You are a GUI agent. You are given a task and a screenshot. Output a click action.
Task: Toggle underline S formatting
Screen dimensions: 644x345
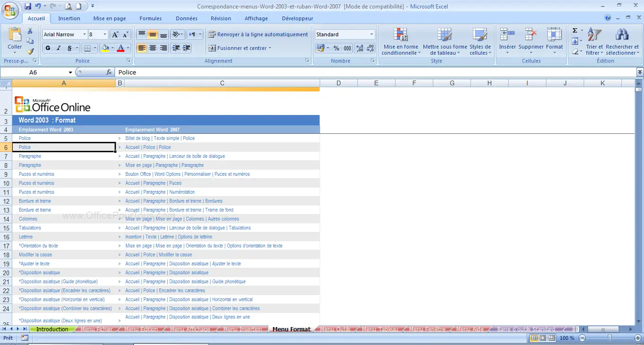point(70,48)
